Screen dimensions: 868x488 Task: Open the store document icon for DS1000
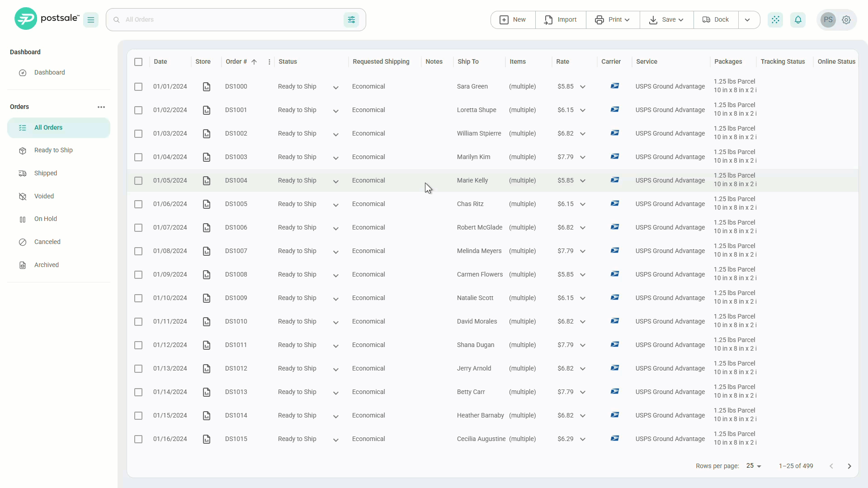click(x=207, y=87)
